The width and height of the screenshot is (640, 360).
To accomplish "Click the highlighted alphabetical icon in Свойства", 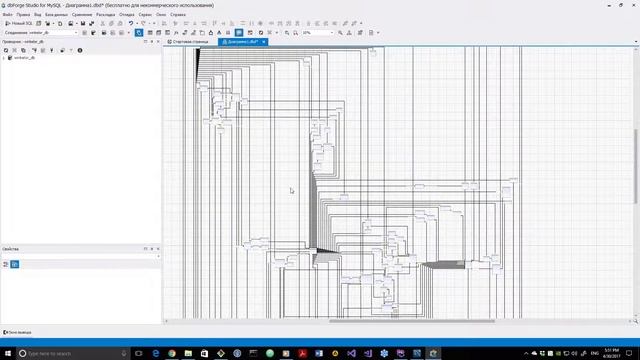I will coord(15,264).
